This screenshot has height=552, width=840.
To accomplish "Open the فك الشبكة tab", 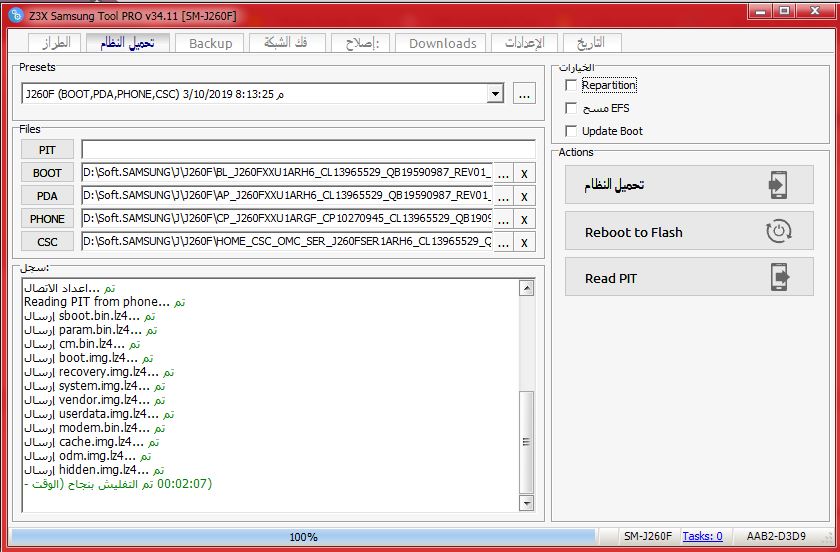I will click(x=287, y=43).
